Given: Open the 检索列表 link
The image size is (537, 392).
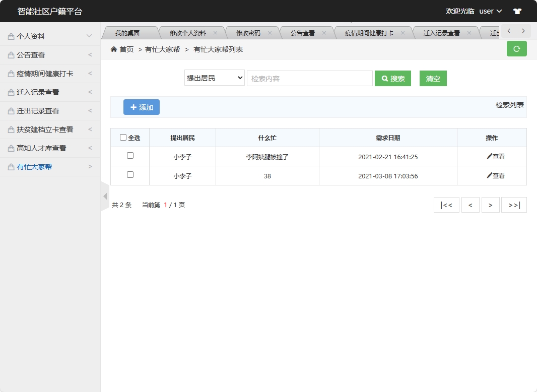Looking at the screenshot, I should (509, 105).
